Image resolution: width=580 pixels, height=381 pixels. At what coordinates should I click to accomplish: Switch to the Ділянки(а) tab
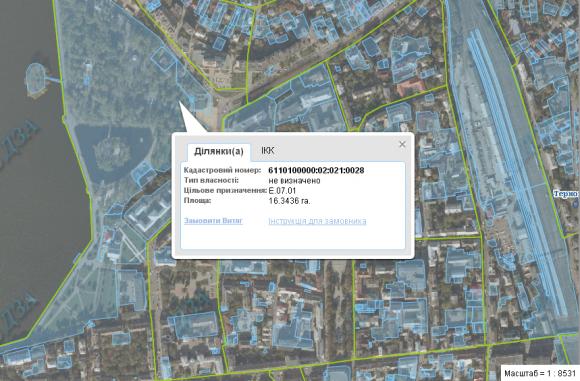[219, 151]
